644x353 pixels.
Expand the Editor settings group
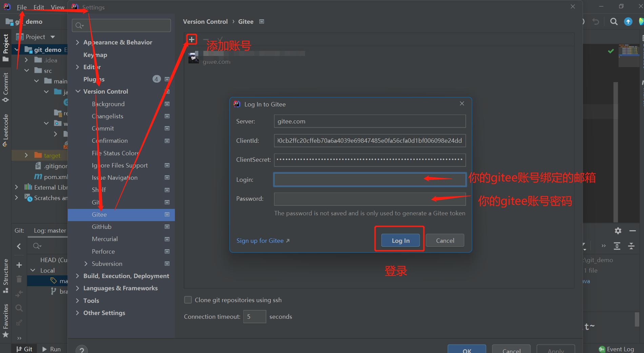(77, 67)
